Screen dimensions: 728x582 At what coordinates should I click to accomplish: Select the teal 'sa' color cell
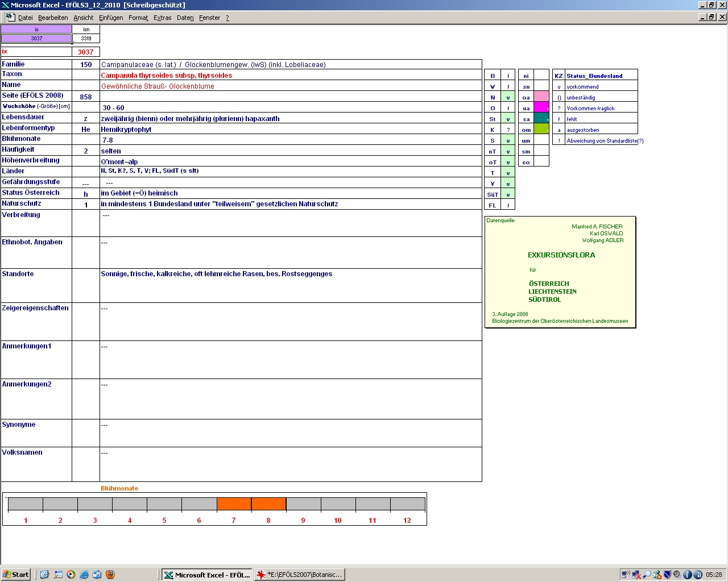[541, 118]
